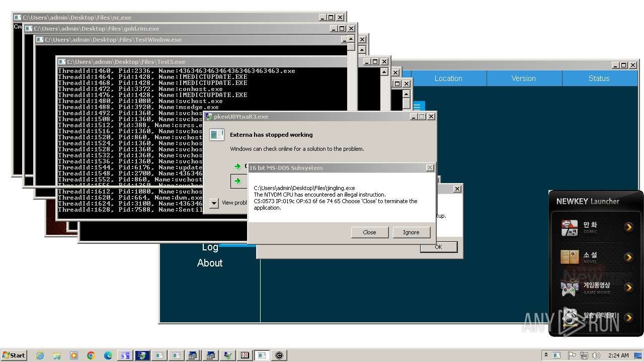The width and height of the screenshot is (644, 362).
Task: Click the Location column header
Action: [448, 78]
